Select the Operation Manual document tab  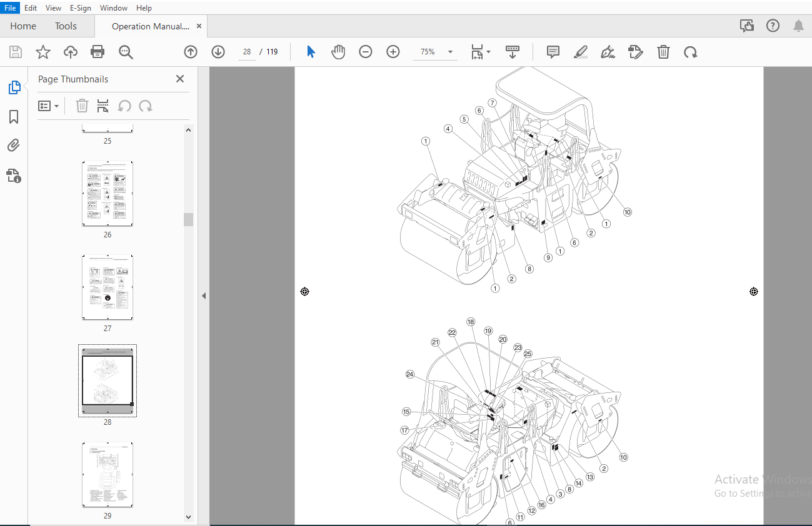(x=150, y=26)
